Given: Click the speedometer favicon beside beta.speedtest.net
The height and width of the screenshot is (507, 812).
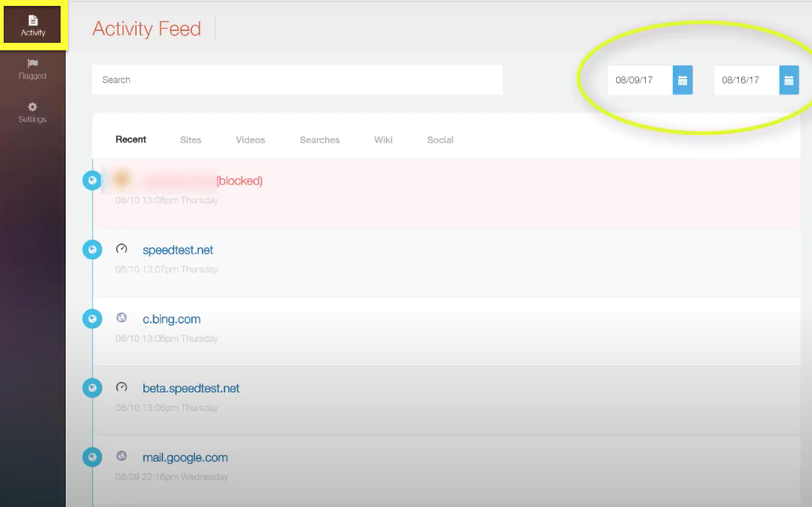Looking at the screenshot, I should pos(122,387).
